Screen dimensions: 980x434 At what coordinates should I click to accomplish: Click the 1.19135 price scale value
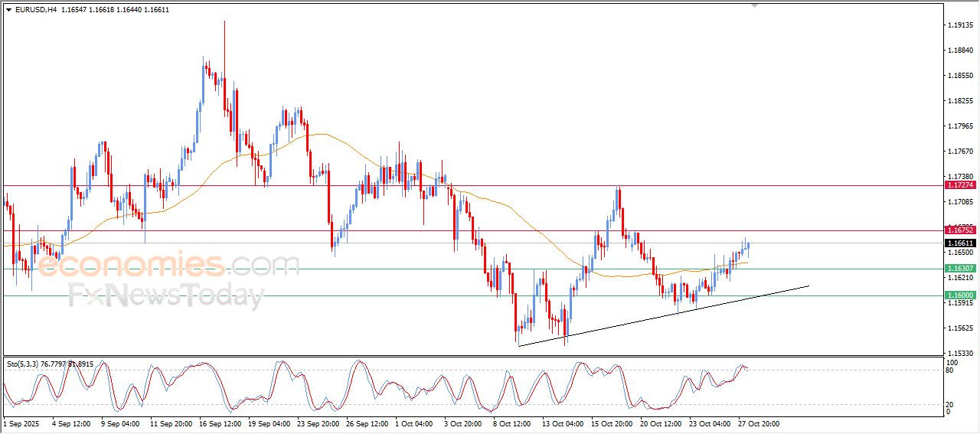(x=959, y=25)
